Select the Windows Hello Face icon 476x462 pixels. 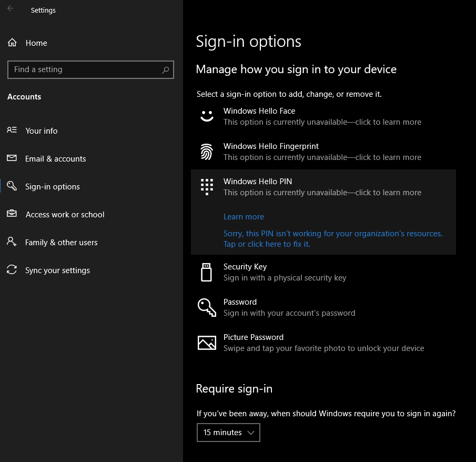pos(207,116)
